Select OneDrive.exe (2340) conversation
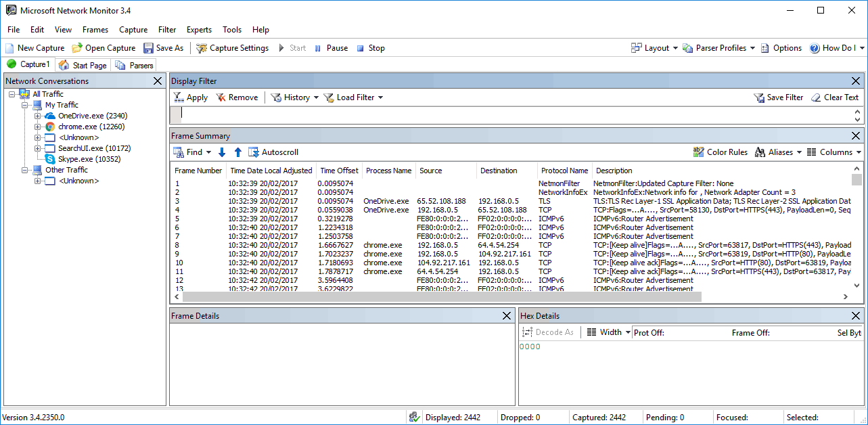Viewport: 868px width, 425px height. tap(93, 116)
